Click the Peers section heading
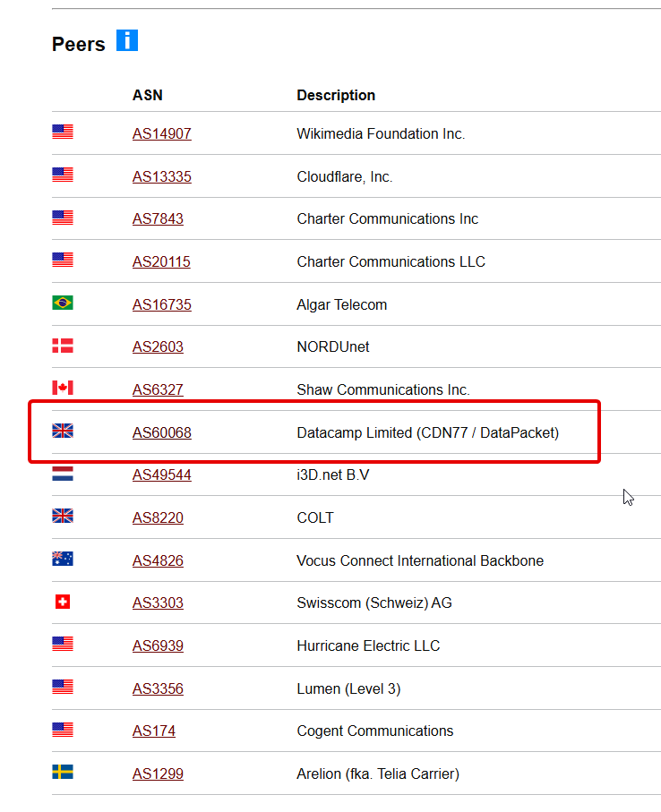 79,45
